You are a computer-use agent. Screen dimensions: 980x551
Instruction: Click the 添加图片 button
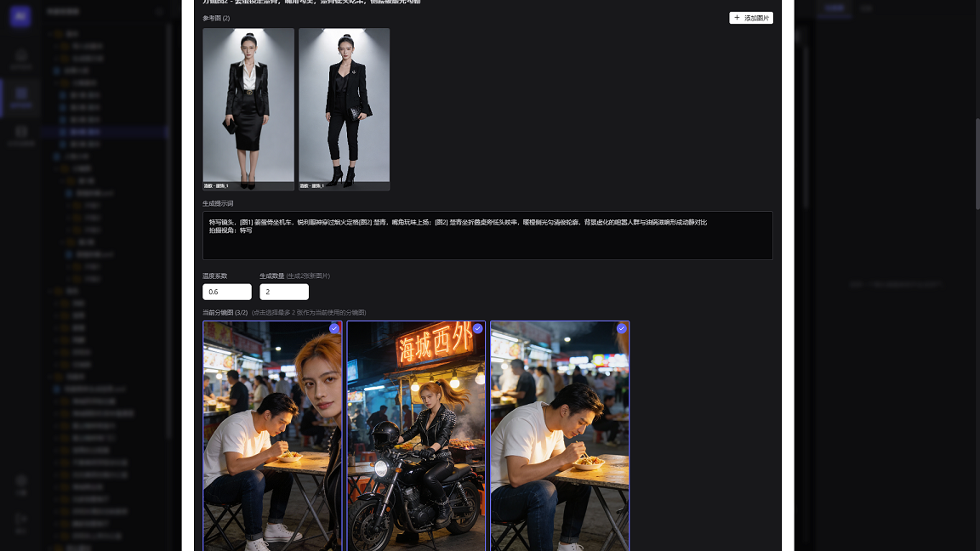tap(750, 18)
